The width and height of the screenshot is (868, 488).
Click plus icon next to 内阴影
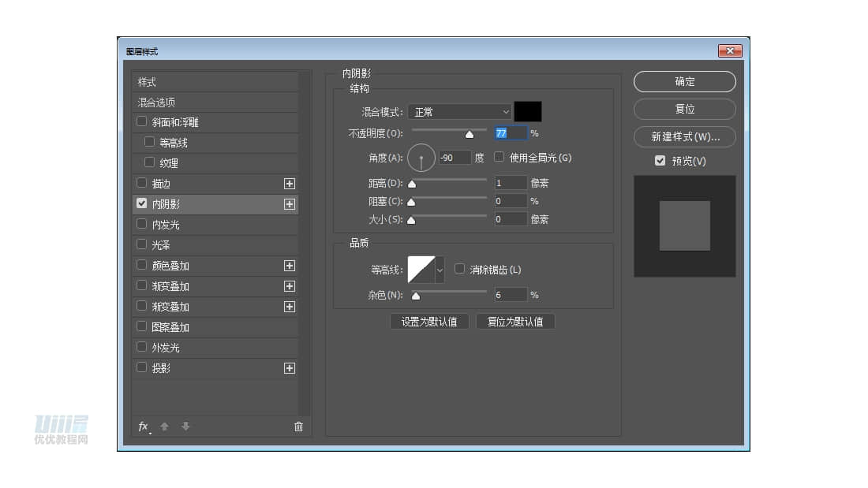[289, 204]
